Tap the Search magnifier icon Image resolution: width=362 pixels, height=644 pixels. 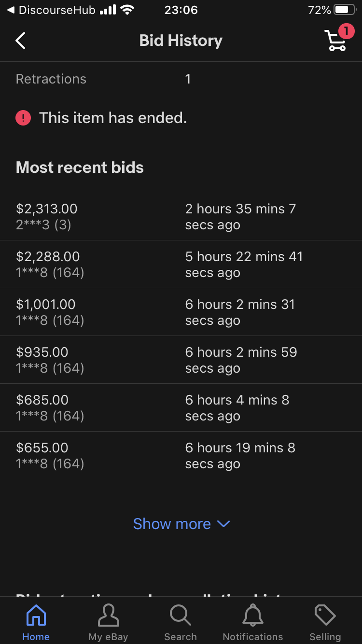pyautogui.click(x=181, y=616)
